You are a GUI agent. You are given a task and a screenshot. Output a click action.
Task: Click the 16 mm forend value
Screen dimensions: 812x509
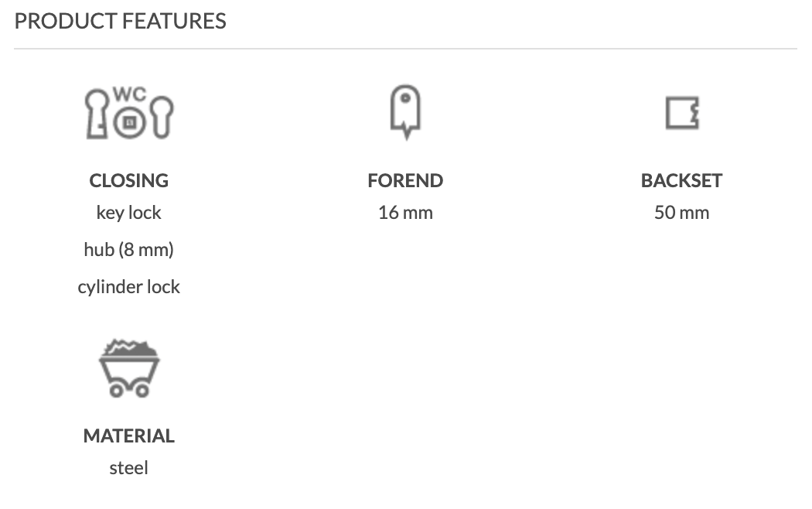coord(405,213)
